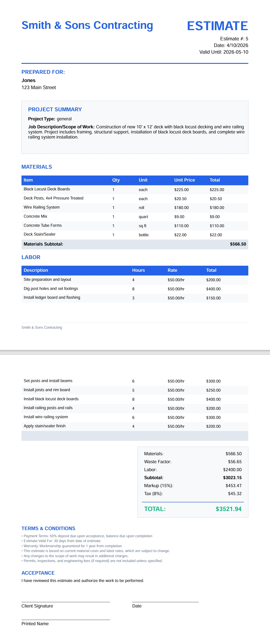Click the Job Description/Scope of Work label
The height and width of the screenshot is (644, 270).
(x=61, y=127)
